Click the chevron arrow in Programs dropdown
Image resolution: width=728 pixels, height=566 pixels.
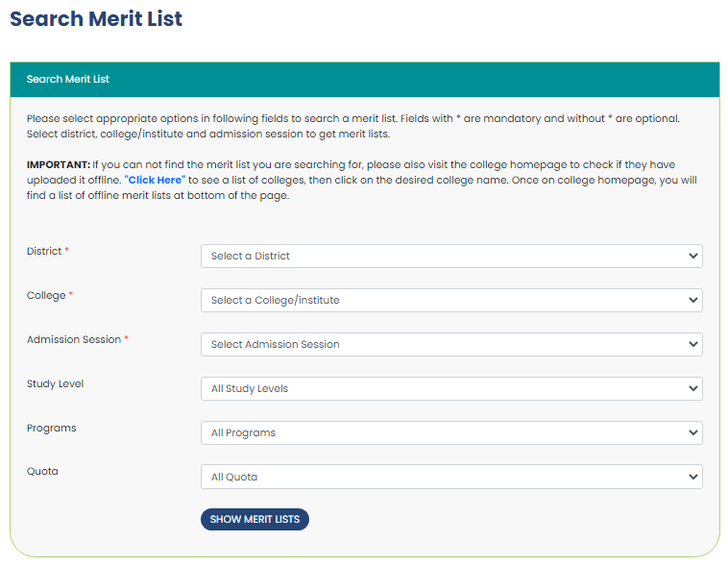click(693, 433)
